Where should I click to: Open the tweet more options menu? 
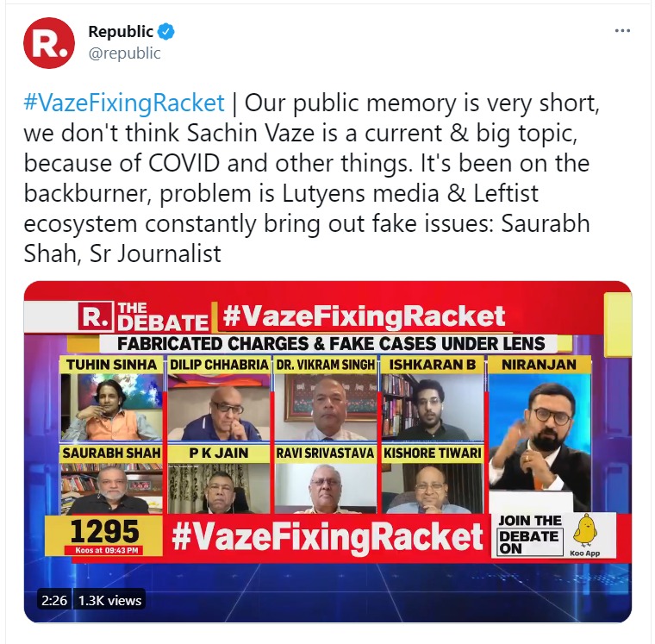pyautogui.click(x=622, y=31)
